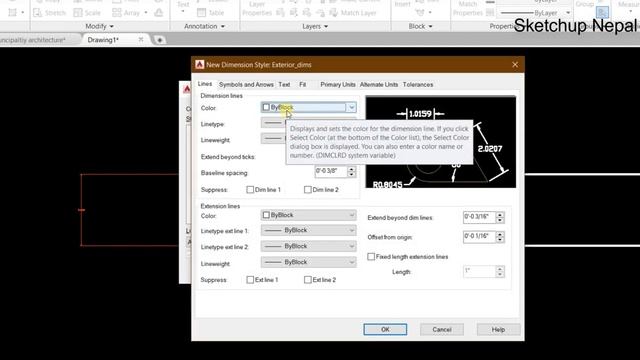Check Suppress Dim line 2
640x360 pixels.
click(308, 190)
